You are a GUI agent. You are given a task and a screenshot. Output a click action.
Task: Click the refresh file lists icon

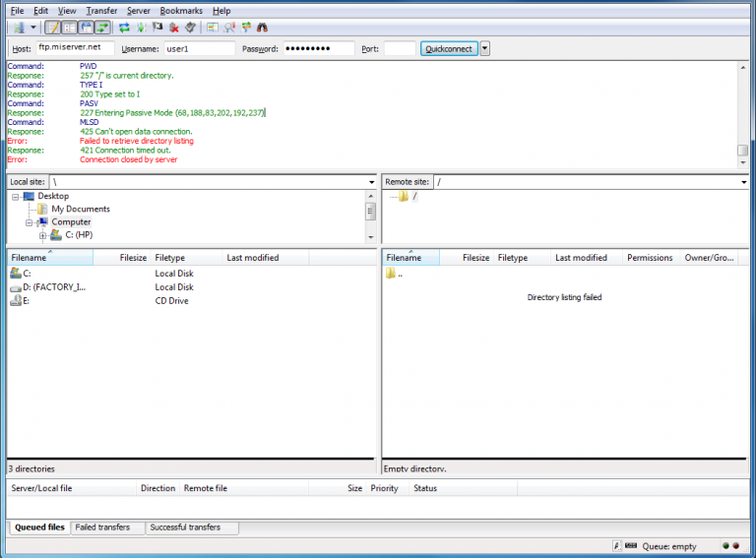pos(124,28)
